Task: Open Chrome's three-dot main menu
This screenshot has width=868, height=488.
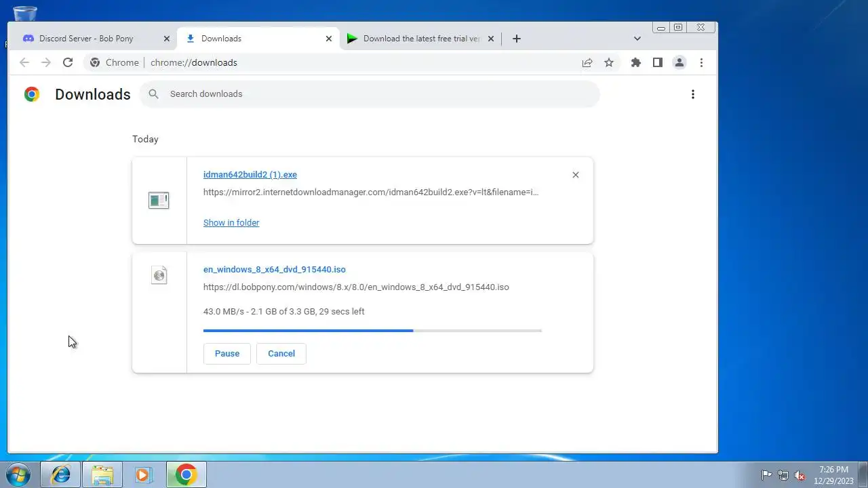Action: tap(701, 62)
